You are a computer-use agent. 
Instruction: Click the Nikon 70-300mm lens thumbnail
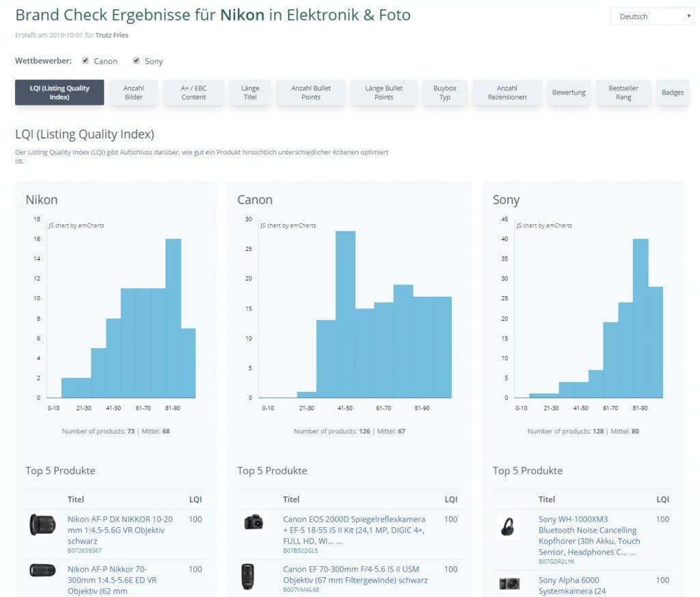(x=42, y=570)
